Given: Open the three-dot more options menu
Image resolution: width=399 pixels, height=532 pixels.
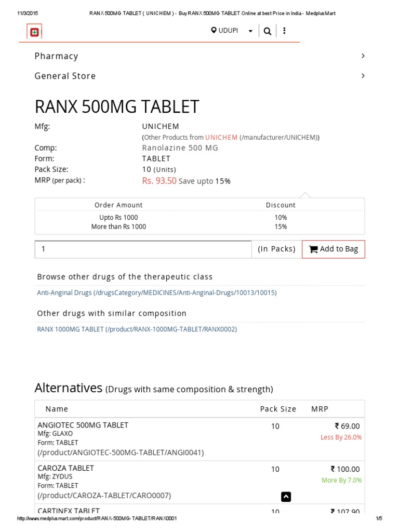Looking at the screenshot, I should pos(284,31).
